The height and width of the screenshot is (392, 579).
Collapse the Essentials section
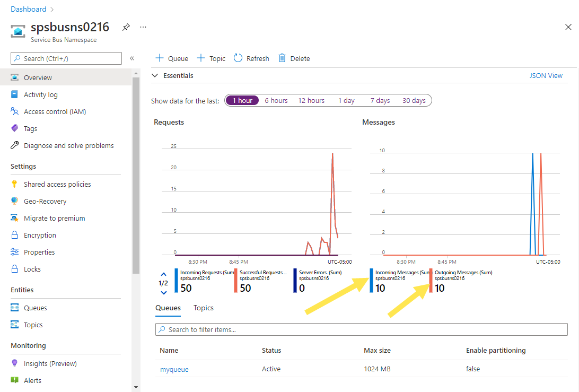click(155, 76)
